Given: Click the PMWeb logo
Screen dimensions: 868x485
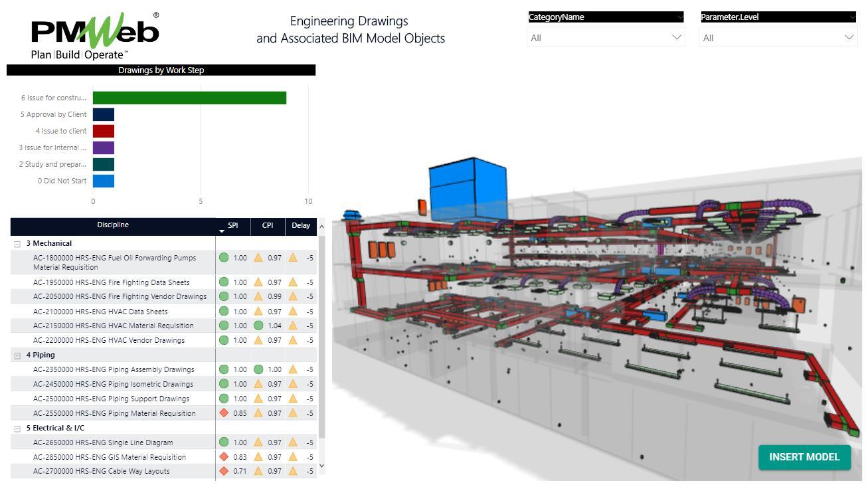Looking at the screenshot, I should pyautogui.click(x=95, y=35).
